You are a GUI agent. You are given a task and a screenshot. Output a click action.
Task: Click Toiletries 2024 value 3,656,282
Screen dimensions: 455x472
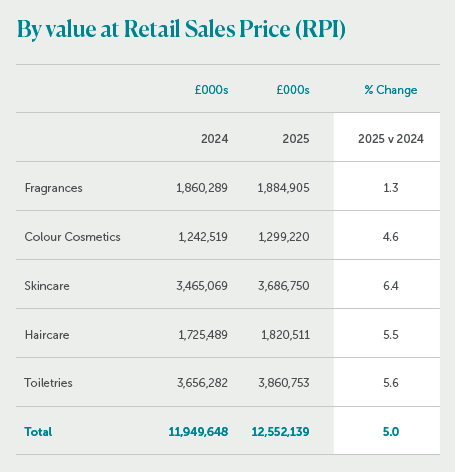click(x=202, y=383)
